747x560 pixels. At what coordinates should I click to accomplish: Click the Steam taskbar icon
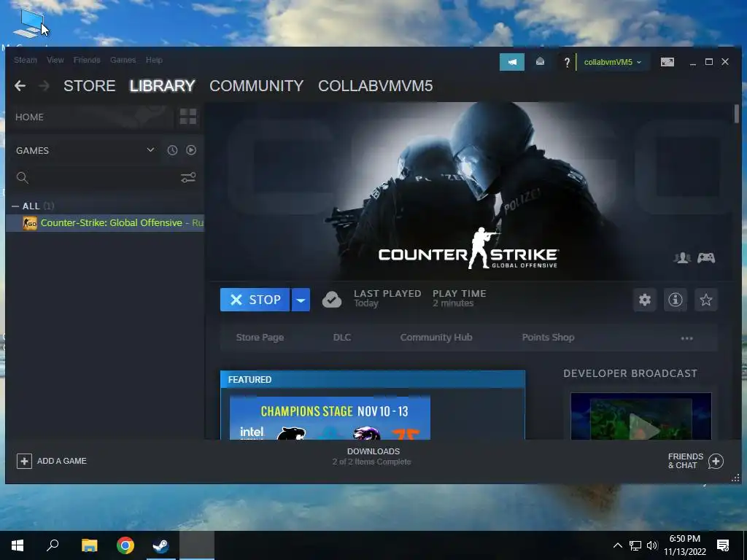(x=160, y=545)
